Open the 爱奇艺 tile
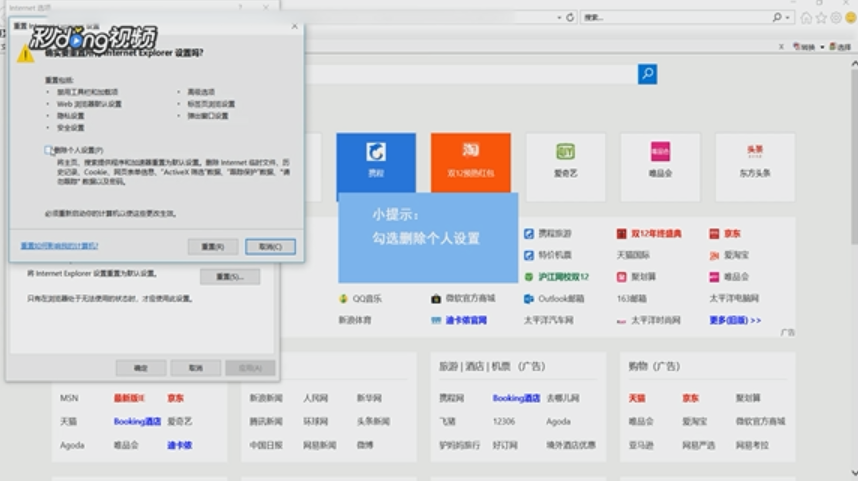The width and height of the screenshot is (858, 481). tap(566, 167)
